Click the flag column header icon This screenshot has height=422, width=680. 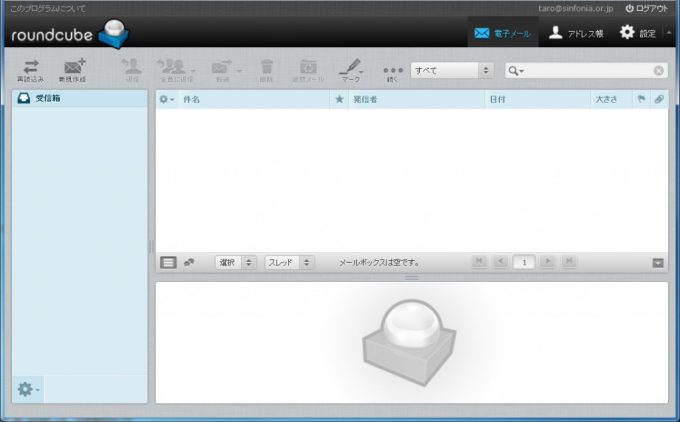641,99
